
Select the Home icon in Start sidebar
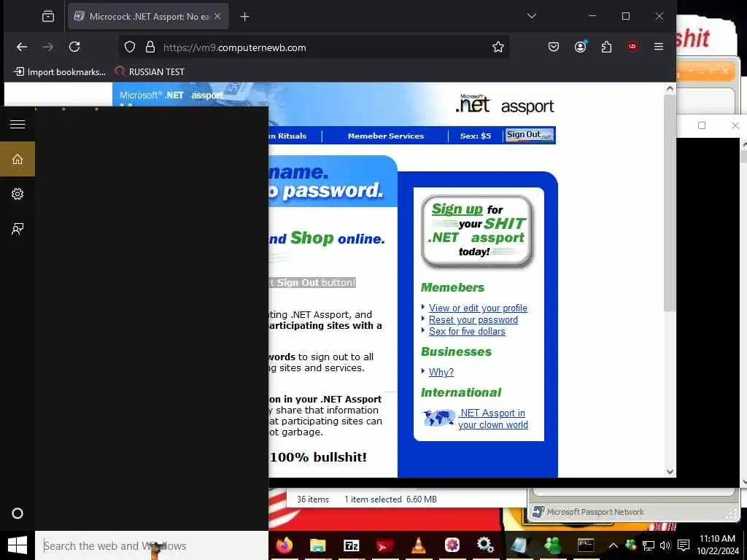click(x=18, y=159)
